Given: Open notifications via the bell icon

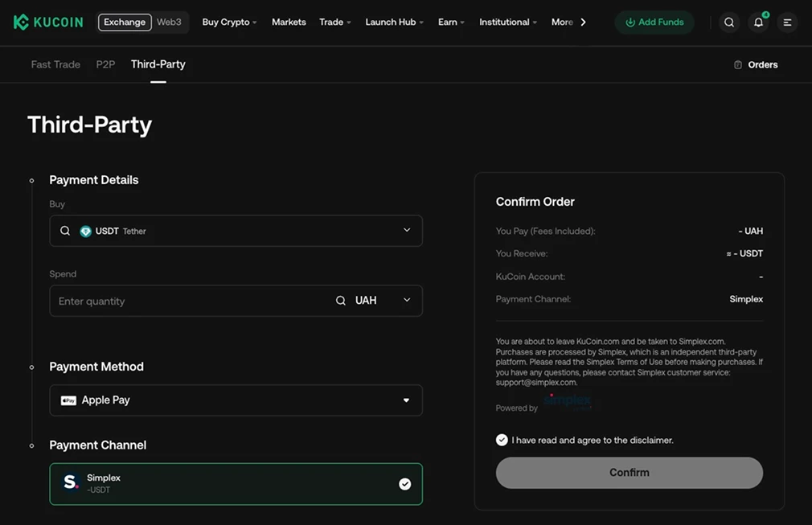Looking at the screenshot, I should [x=758, y=22].
